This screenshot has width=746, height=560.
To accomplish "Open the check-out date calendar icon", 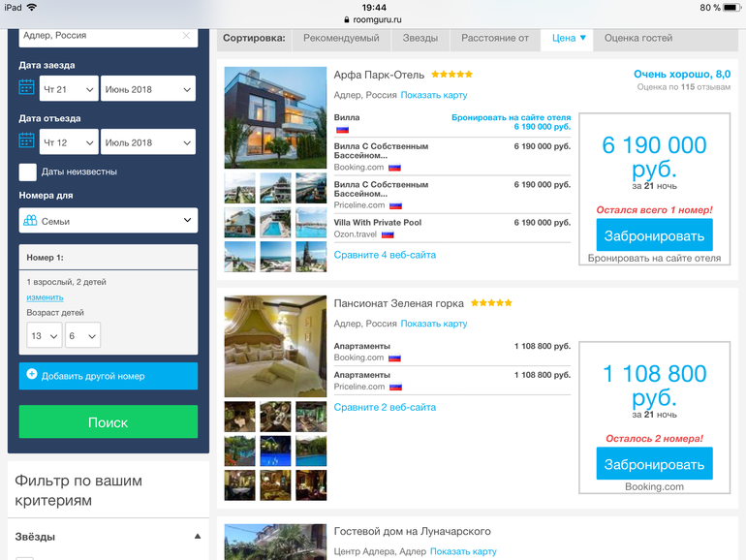I will pos(27,141).
